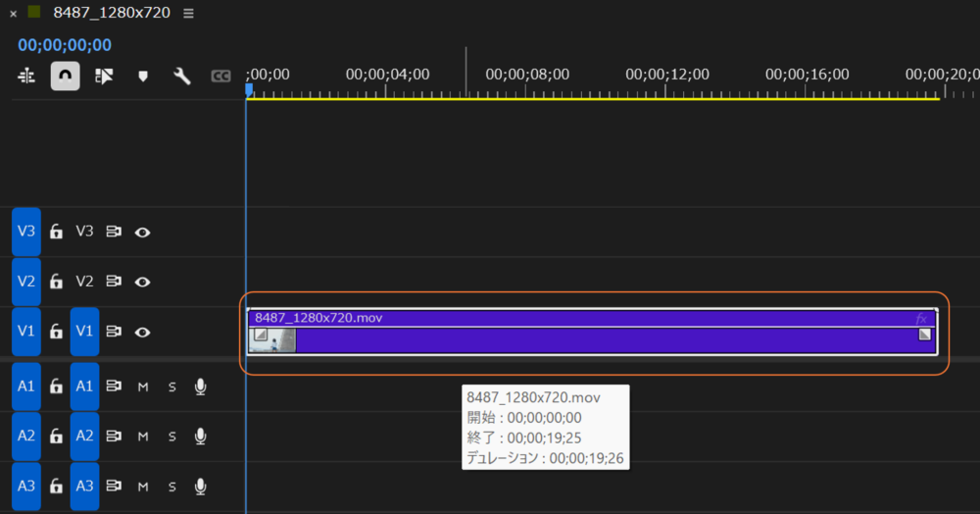Toggle A3 source patching button
Image resolution: width=980 pixels, height=514 pixels.
point(26,486)
